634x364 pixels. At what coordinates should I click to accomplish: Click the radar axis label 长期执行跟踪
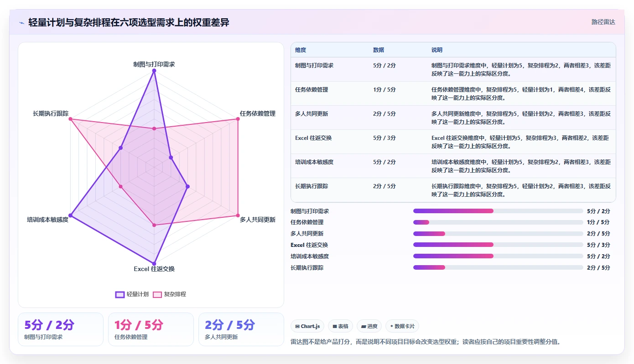[51, 113]
